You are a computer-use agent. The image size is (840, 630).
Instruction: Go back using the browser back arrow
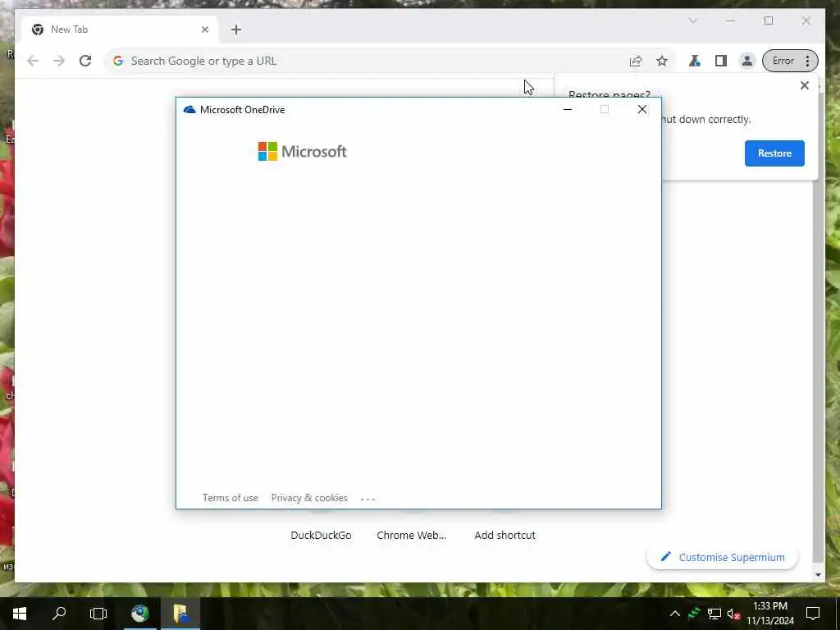pos(33,61)
